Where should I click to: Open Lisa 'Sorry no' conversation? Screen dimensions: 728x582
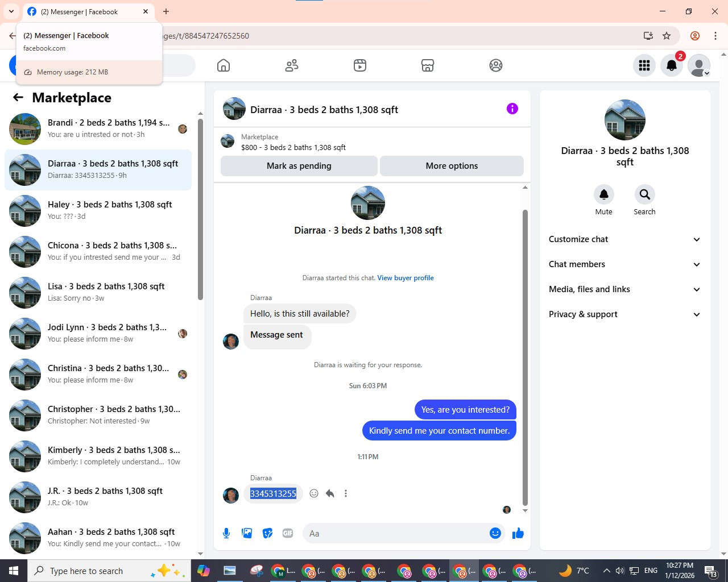pyautogui.click(x=98, y=293)
